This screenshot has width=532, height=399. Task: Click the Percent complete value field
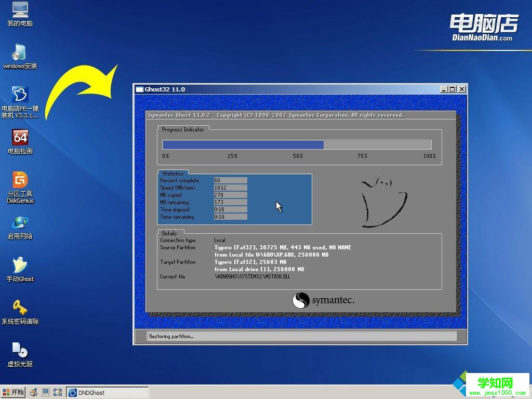pos(230,180)
